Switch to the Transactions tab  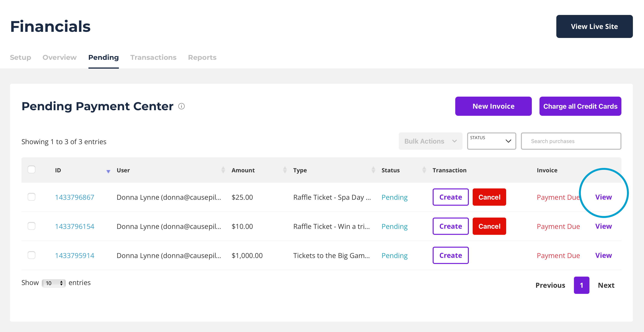click(153, 58)
